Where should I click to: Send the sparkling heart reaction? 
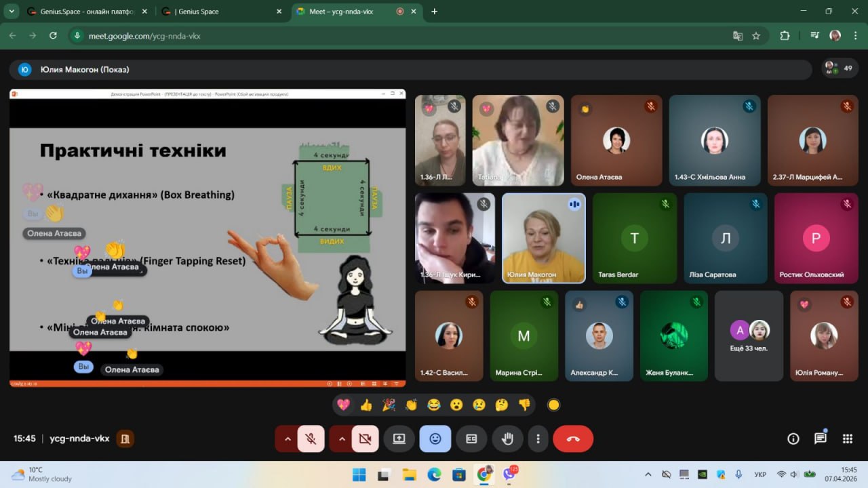(x=344, y=405)
